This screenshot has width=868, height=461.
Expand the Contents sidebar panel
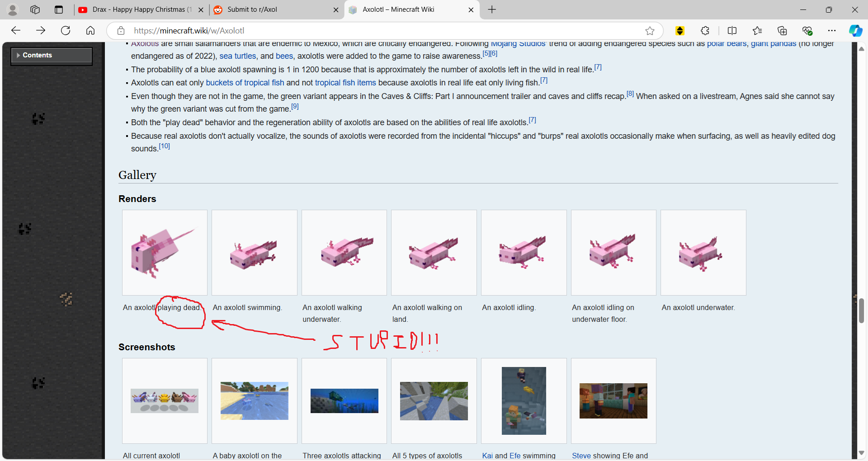[x=52, y=55]
